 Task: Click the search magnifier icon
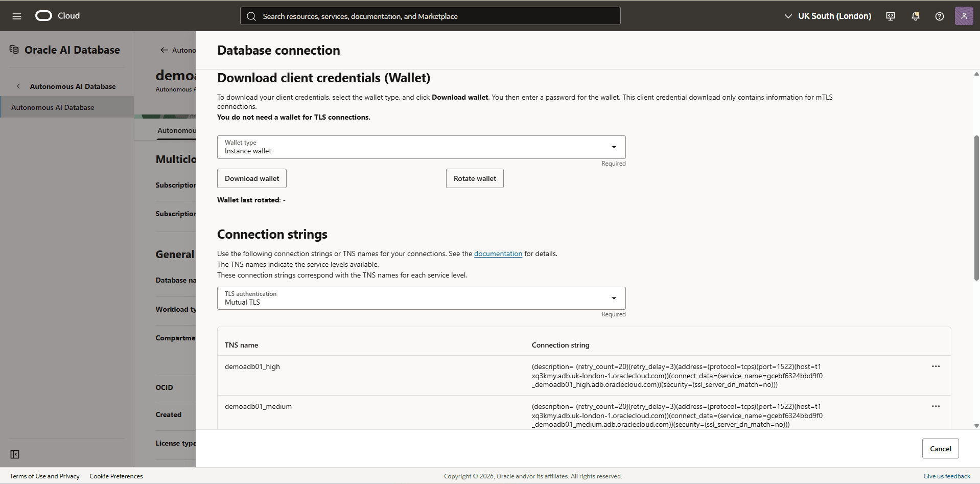[x=251, y=16]
